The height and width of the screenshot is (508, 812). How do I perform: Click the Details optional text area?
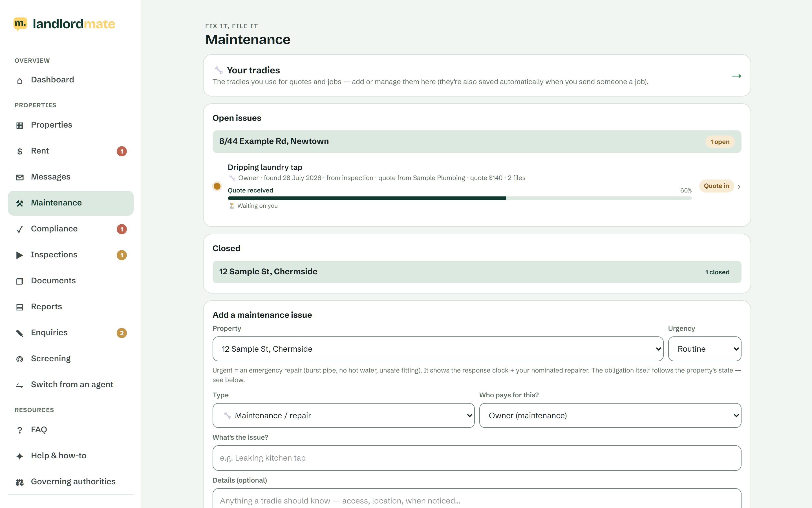tap(477, 498)
